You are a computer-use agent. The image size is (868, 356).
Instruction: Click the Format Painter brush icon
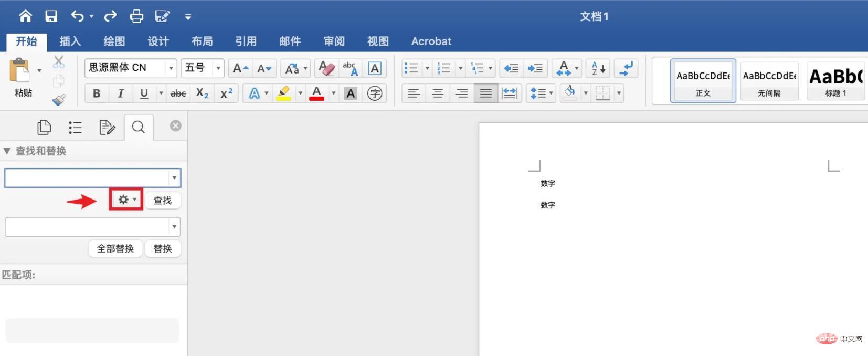point(59,99)
